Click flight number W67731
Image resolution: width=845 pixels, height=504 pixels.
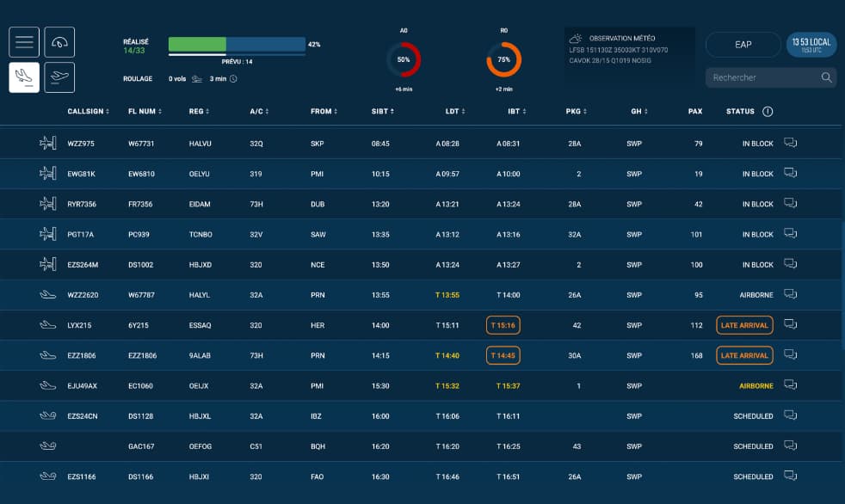pos(141,144)
